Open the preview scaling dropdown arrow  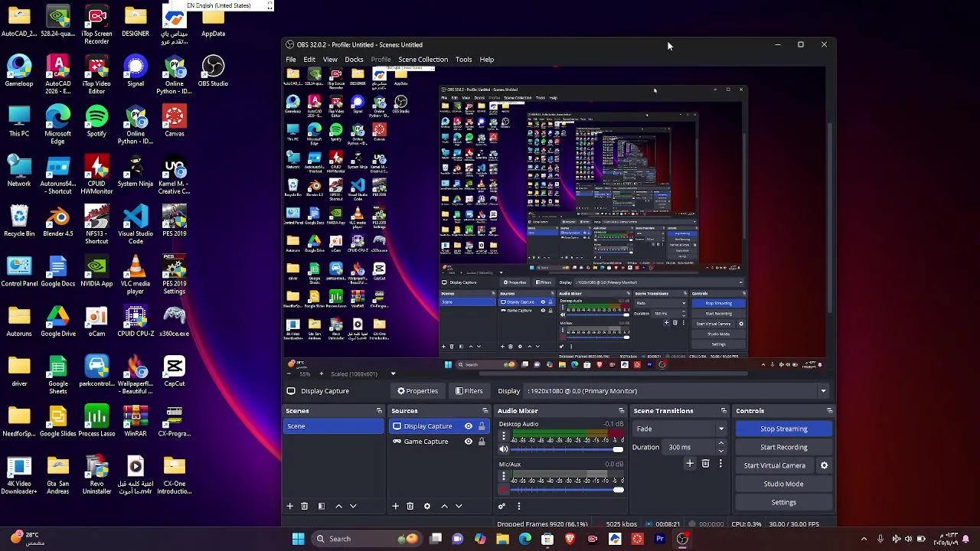click(x=393, y=374)
